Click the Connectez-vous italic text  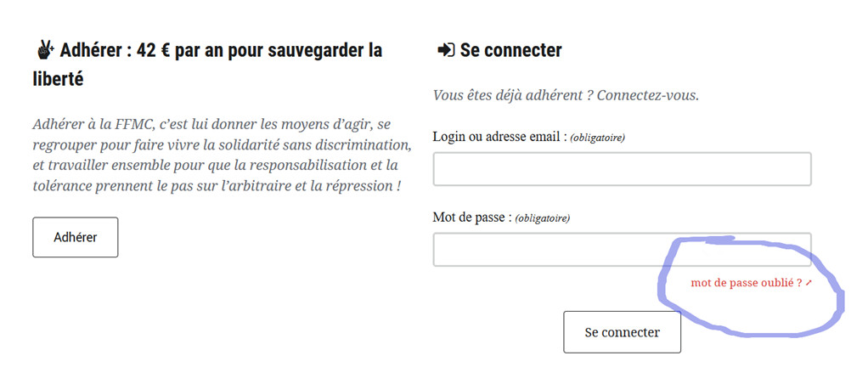click(648, 95)
